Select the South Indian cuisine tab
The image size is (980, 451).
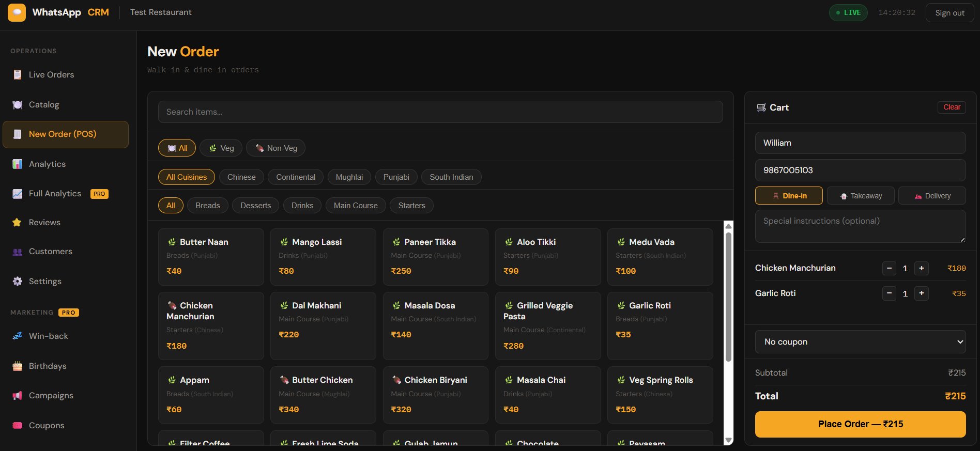(451, 177)
